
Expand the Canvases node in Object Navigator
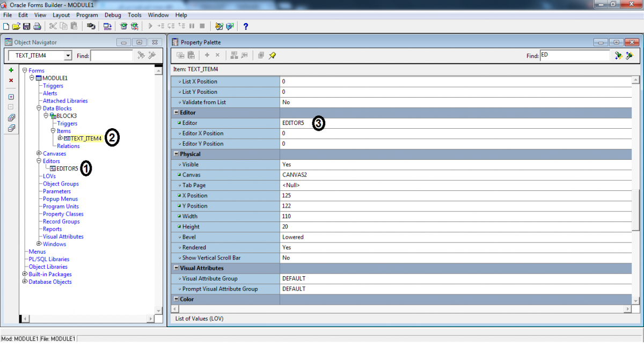coord(39,153)
